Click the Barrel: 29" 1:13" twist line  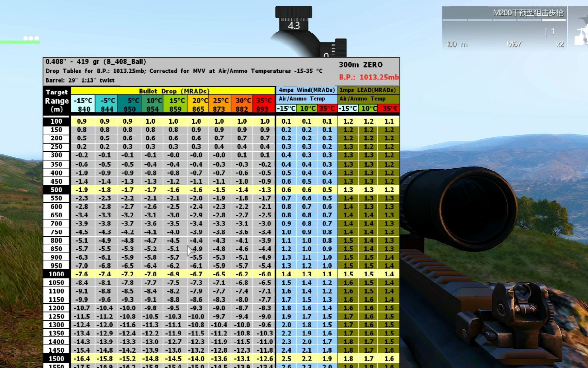point(80,80)
